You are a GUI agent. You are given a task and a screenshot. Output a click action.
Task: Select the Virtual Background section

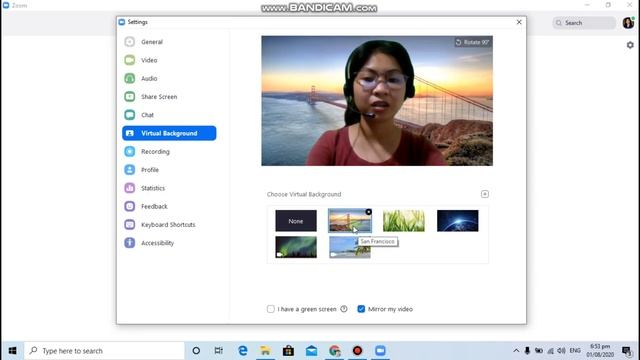point(169,133)
